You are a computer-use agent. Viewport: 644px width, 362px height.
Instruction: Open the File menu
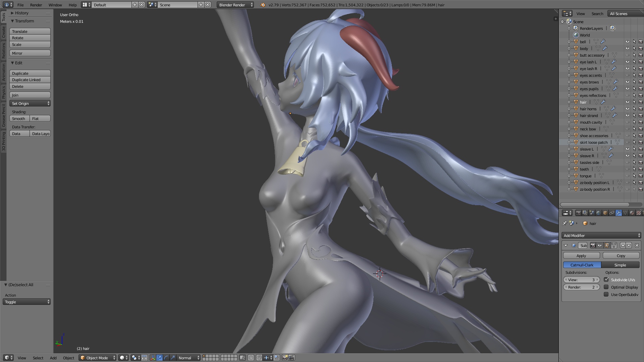(x=20, y=5)
